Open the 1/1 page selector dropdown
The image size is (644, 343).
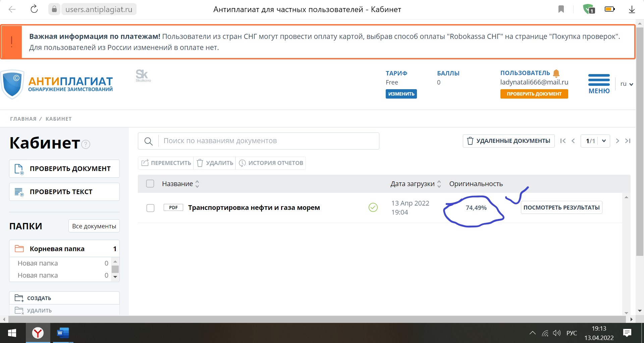(x=603, y=141)
